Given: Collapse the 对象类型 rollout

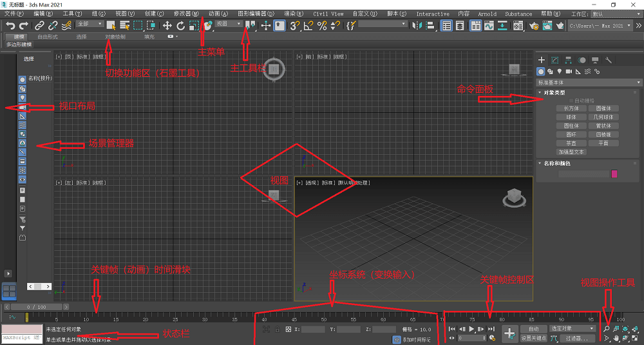Looking at the screenshot, I should tap(554, 93).
